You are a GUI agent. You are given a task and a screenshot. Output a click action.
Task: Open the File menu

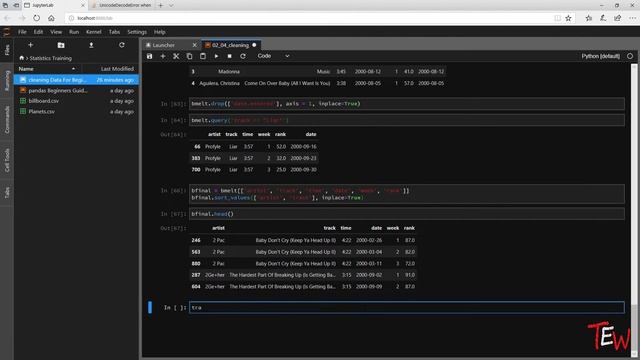tap(22, 32)
